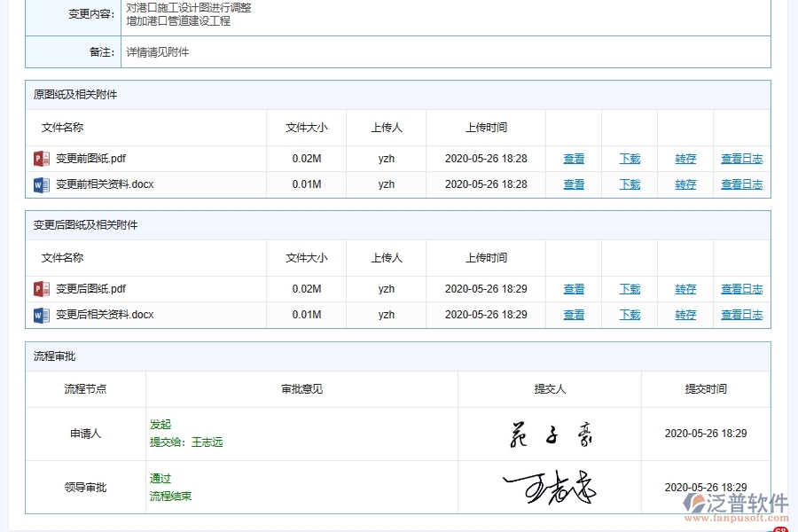
Task: Click 查看 on the 变更后相关资料.docx row
Action: 574,315
